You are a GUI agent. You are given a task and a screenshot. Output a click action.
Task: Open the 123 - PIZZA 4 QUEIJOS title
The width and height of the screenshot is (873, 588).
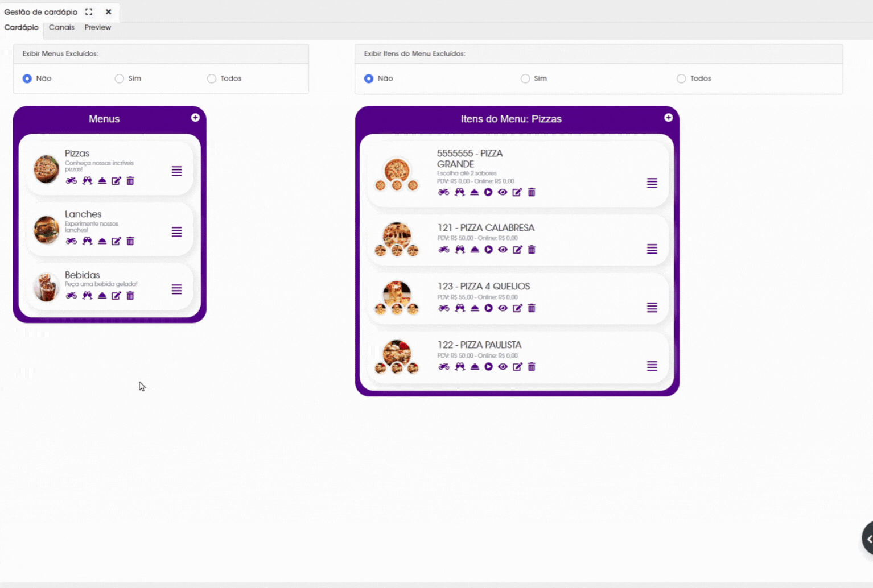pyautogui.click(x=484, y=286)
